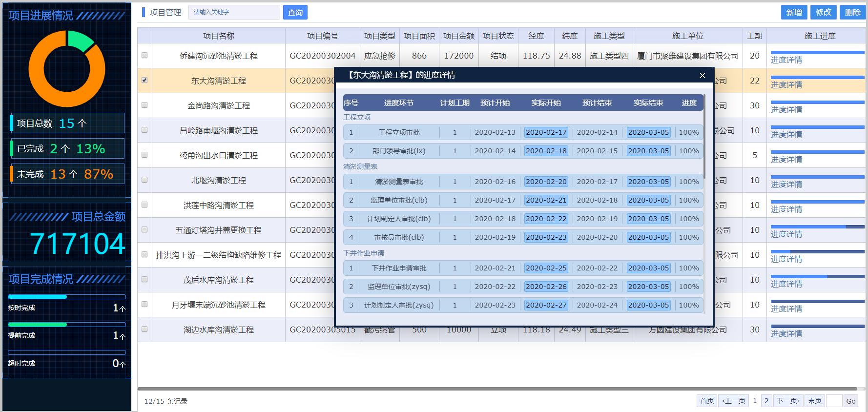Click the 删除 delete button

coord(852,12)
